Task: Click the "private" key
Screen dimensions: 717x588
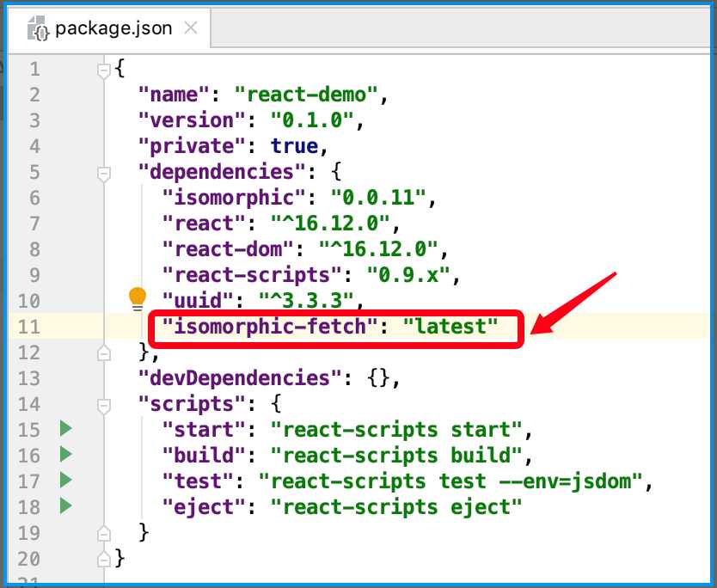Action: click(192, 146)
